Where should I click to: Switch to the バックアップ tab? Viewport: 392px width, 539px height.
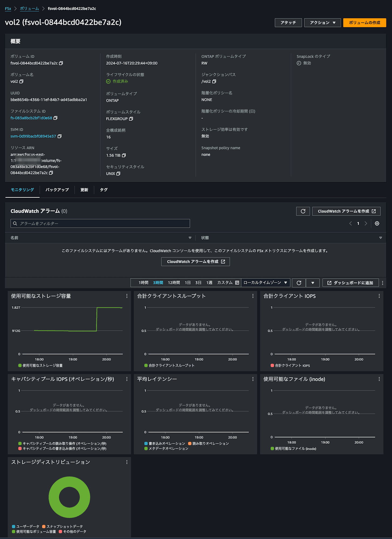tap(57, 190)
